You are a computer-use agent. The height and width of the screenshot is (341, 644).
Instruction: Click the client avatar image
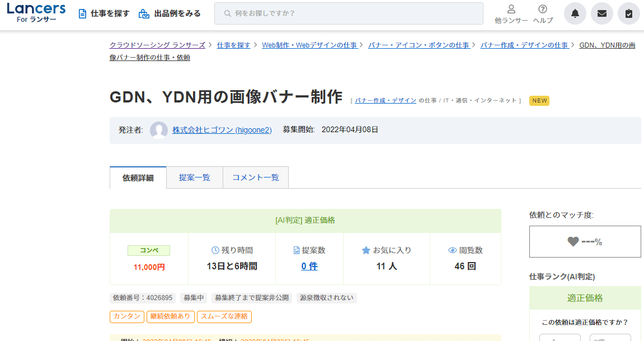click(159, 130)
